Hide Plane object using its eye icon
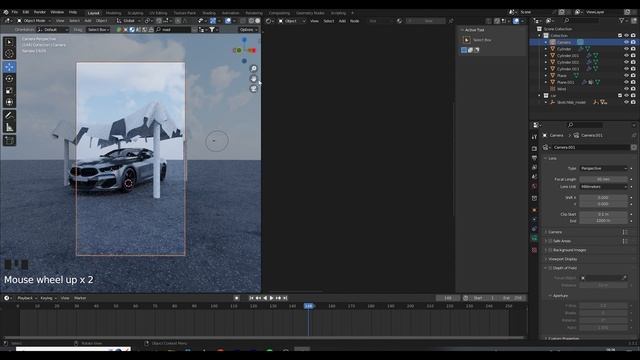The height and width of the screenshot is (360, 640). pos(626,76)
